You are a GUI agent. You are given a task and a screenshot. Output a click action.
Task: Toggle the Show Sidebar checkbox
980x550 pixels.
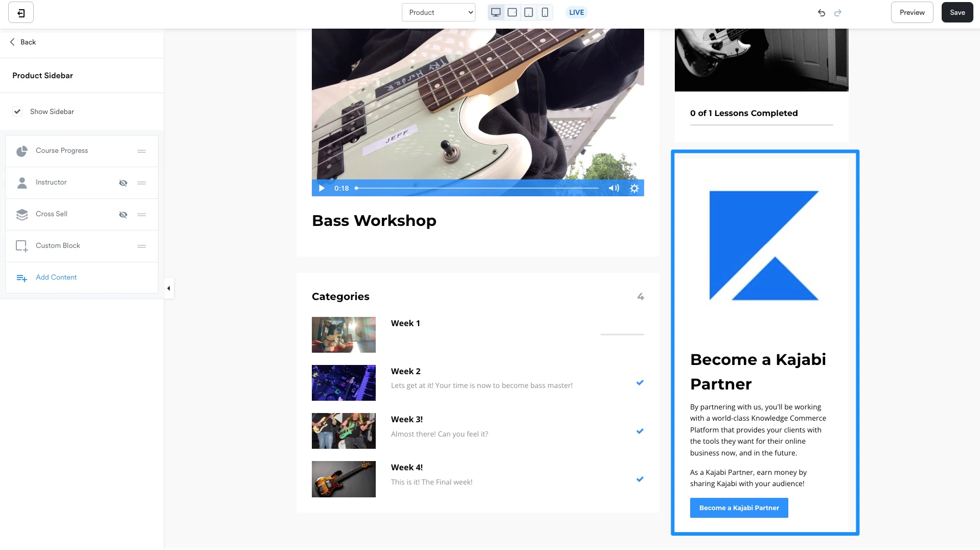tap(17, 111)
